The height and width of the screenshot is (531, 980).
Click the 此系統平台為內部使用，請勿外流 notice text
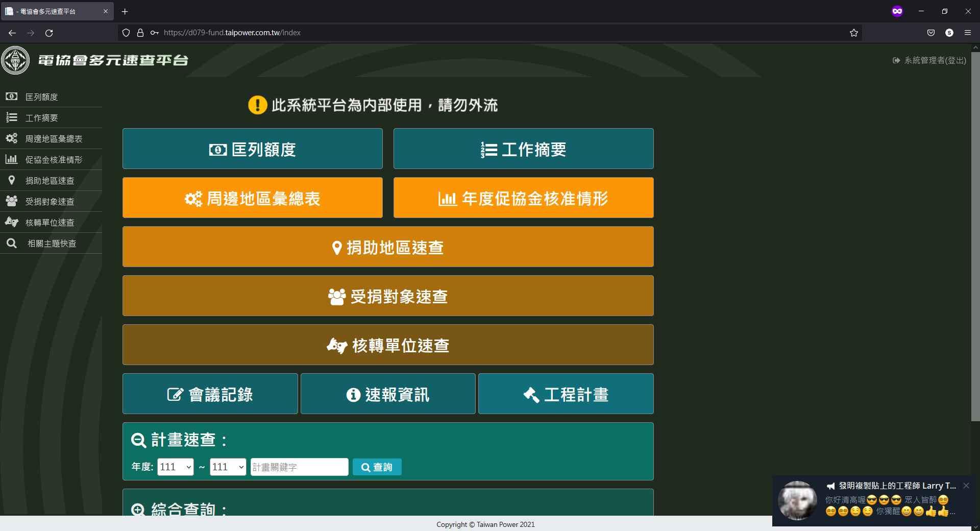(x=385, y=105)
